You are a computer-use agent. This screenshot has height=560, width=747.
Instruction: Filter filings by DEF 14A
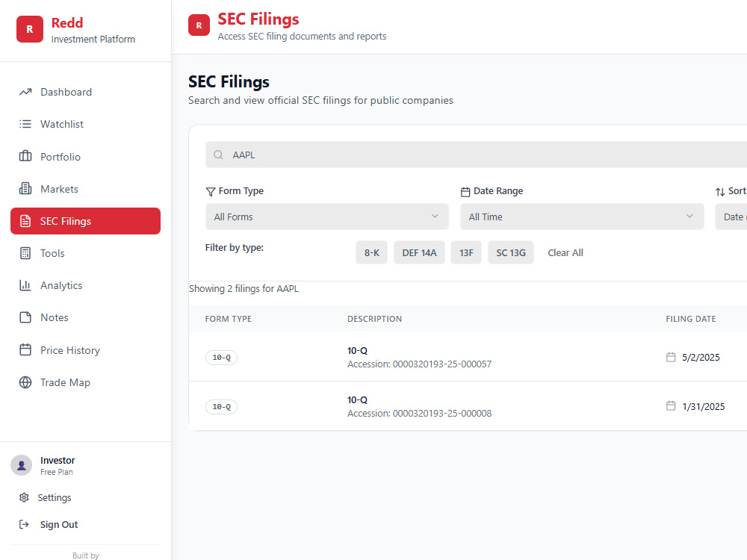click(x=419, y=252)
